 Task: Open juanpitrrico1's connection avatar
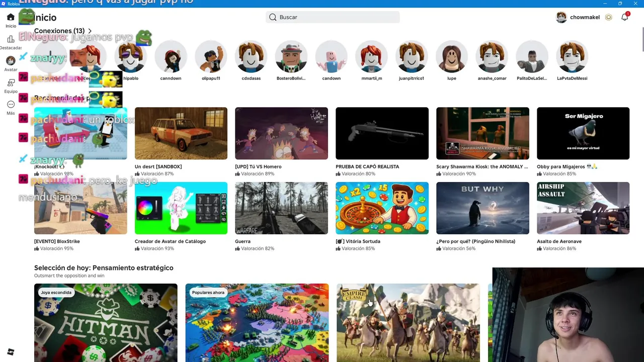tap(412, 57)
